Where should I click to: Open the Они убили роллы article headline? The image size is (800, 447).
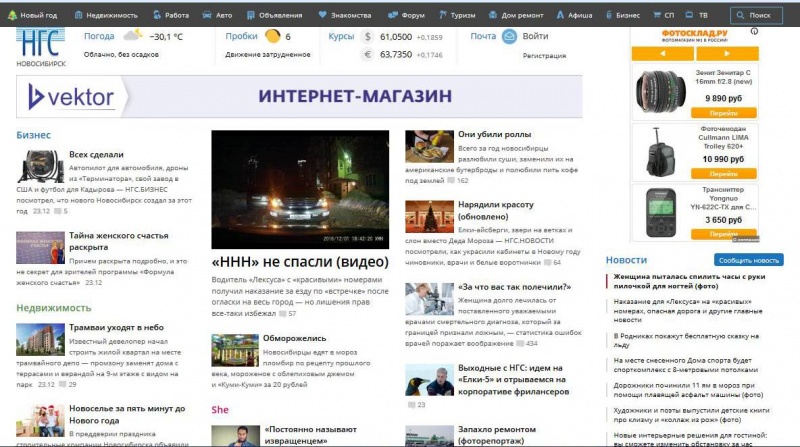coord(494,134)
